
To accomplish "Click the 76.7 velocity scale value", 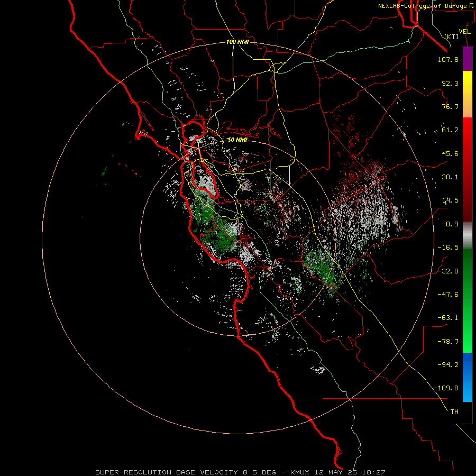I will [450, 106].
